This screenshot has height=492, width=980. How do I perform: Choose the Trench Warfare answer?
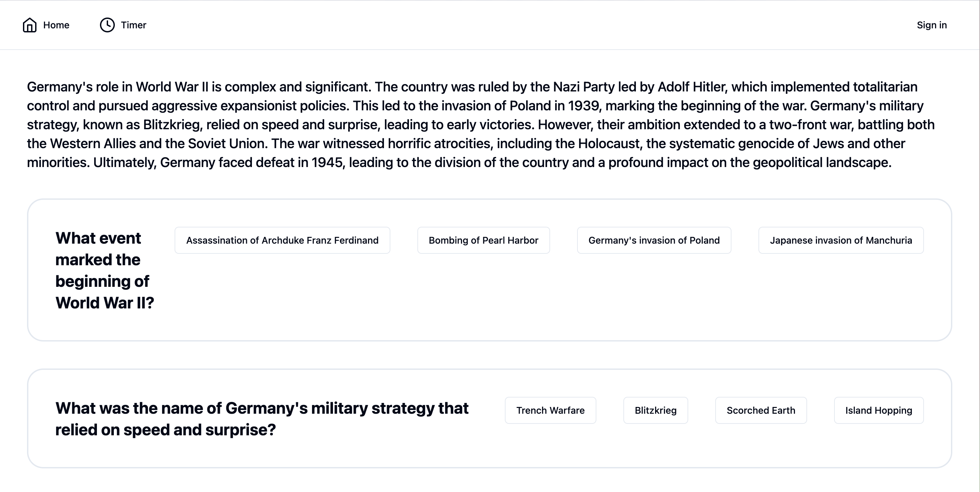[x=550, y=410]
